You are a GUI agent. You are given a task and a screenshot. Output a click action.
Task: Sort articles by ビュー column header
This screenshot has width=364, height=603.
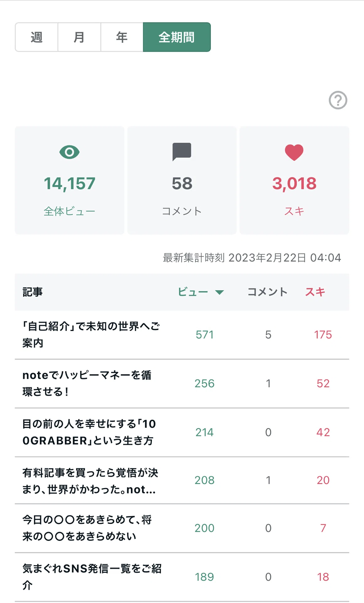pos(193,292)
